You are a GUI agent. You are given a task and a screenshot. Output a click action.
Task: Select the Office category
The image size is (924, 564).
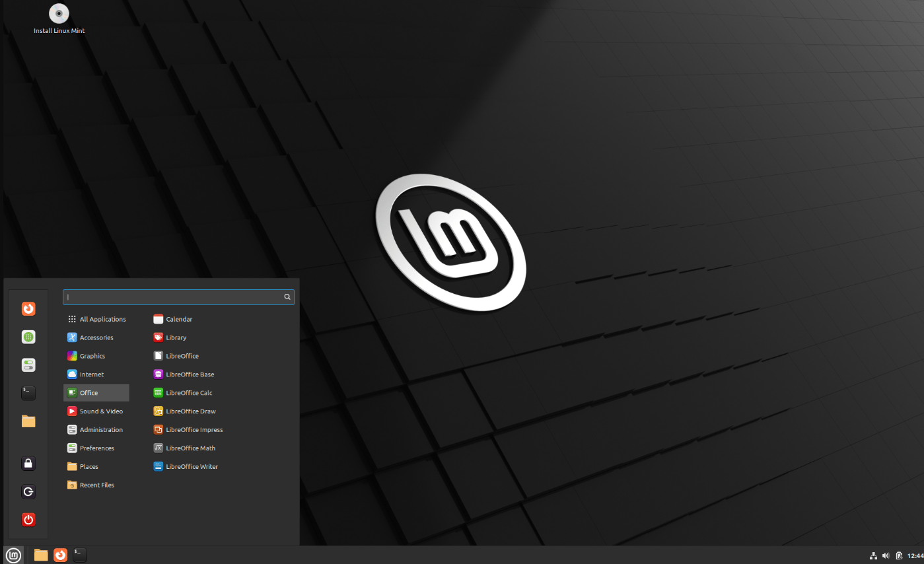coord(96,393)
